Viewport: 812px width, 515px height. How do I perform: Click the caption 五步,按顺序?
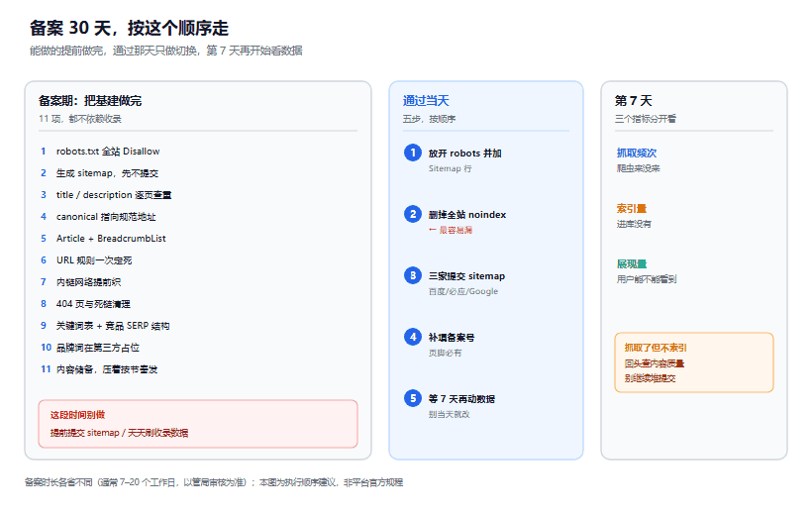[430, 119]
